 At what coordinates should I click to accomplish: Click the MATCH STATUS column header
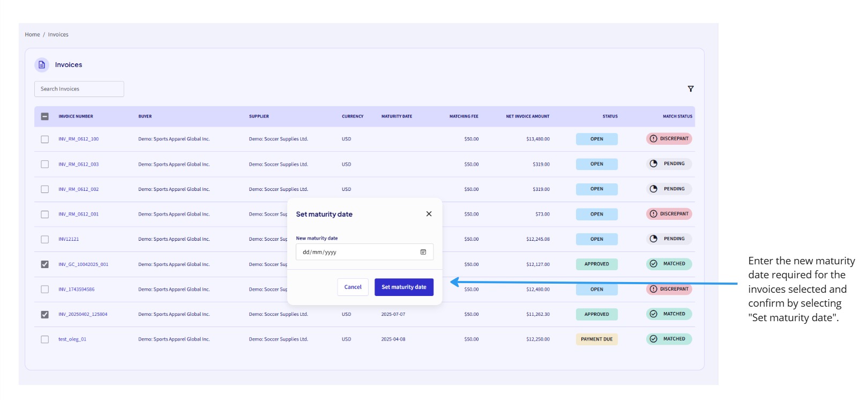(x=678, y=116)
